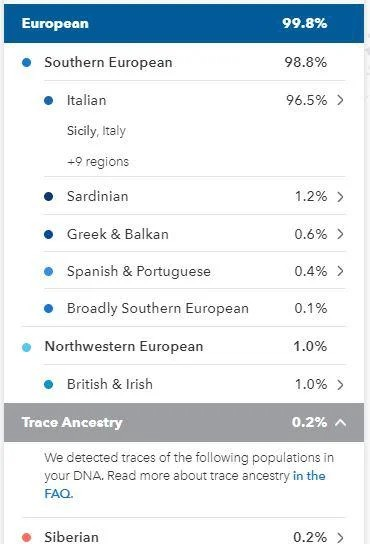Click the Trace Ancestry header label

(72, 422)
